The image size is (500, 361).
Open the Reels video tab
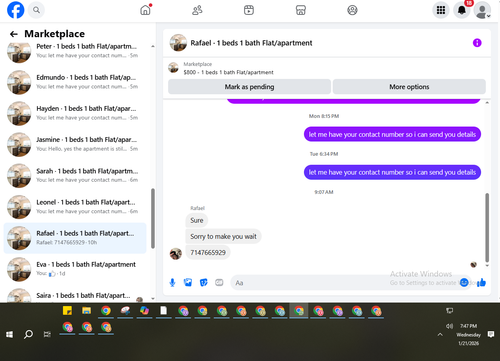249,10
